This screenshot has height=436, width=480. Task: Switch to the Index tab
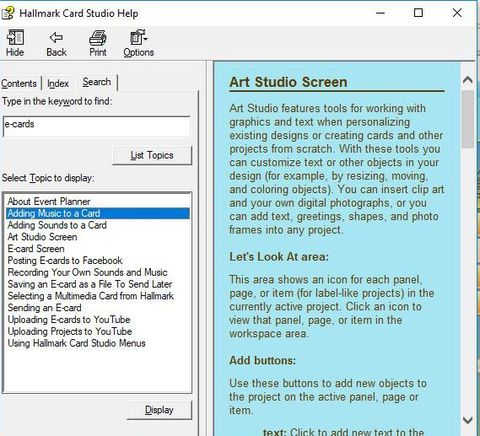[x=58, y=83]
